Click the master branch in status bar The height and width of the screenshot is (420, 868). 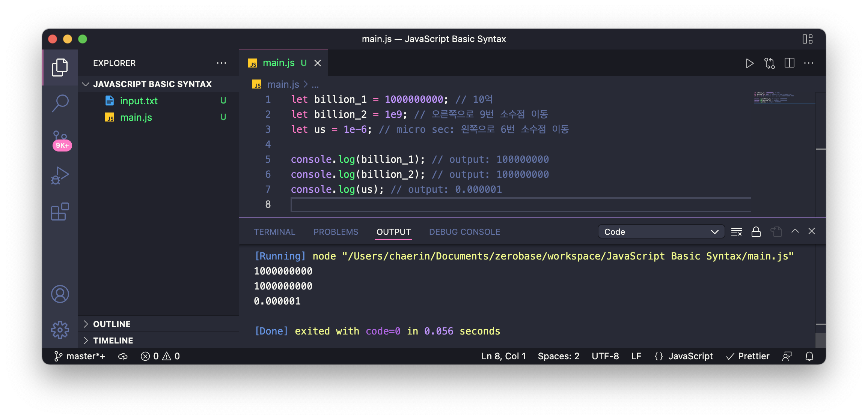tap(80, 356)
